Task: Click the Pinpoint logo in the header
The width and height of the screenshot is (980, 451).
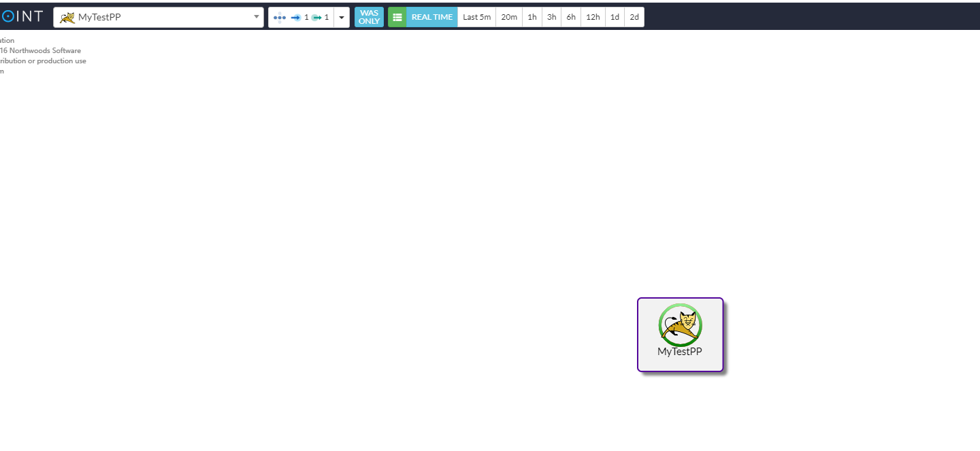Action: [22, 17]
